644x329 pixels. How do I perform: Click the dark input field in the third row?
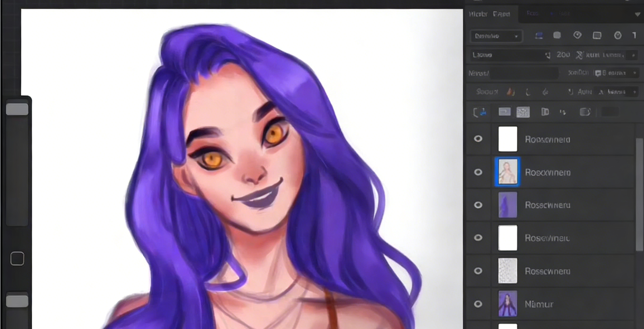pyautogui.click(x=524, y=73)
